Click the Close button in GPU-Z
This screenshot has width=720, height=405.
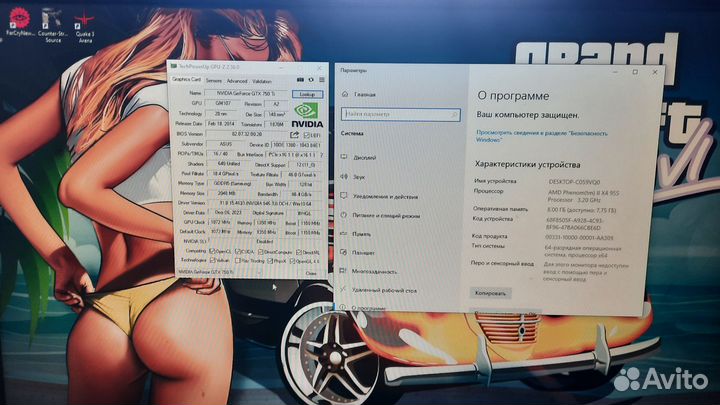coord(311,273)
